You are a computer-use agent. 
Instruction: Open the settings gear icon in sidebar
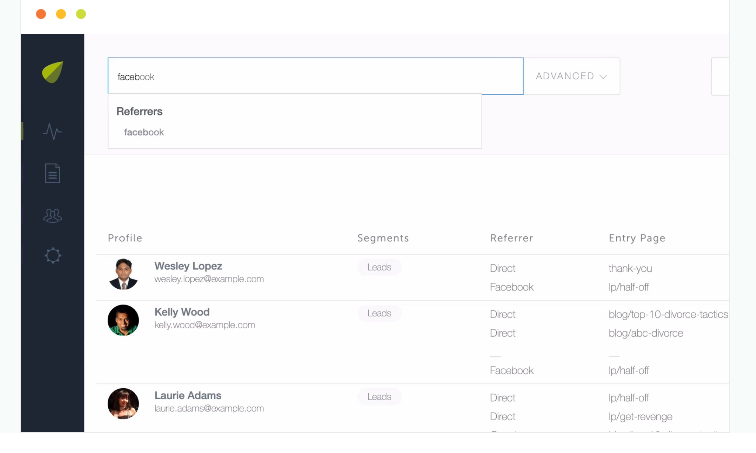(52, 256)
